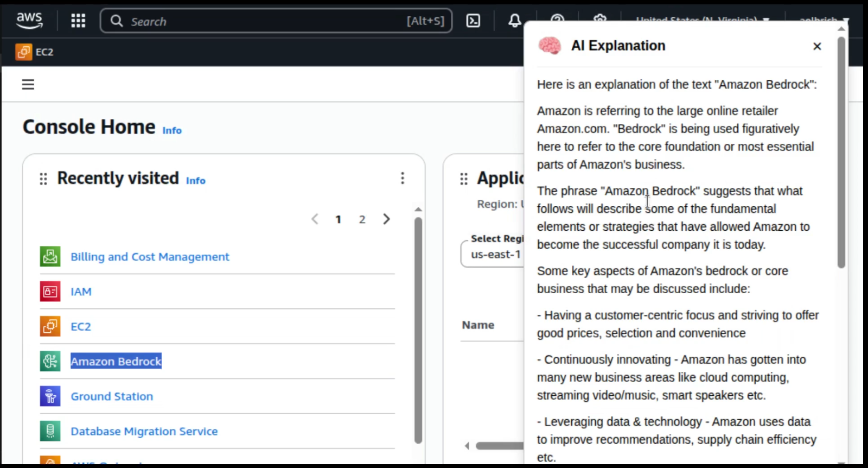Screen dimensions: 868x468
Task: Open the AWS services grid menu
Action: pyautogui.click(x=78, y=21)
